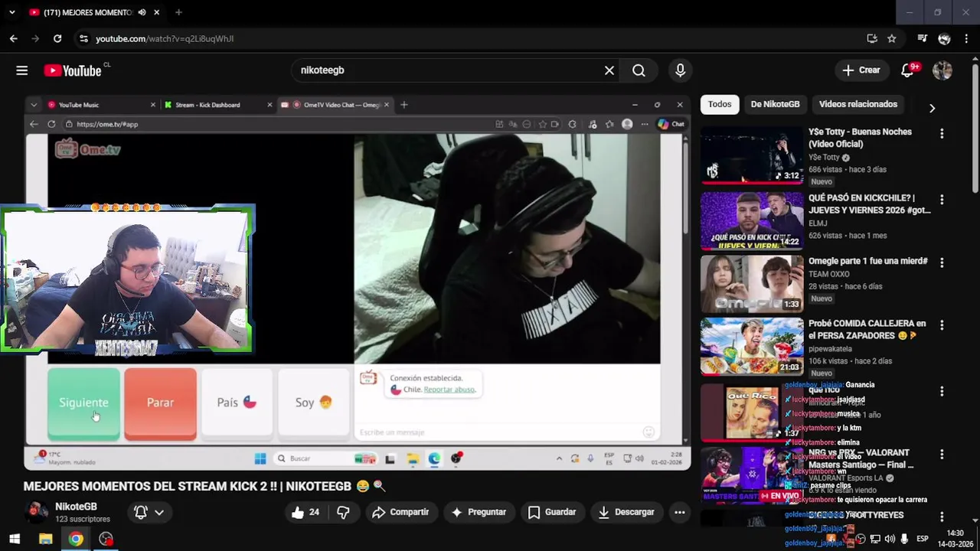Viewport: 980px width, 551px height.
Task: Mute the tab's audio speaker icon
Action: (142, 12)
